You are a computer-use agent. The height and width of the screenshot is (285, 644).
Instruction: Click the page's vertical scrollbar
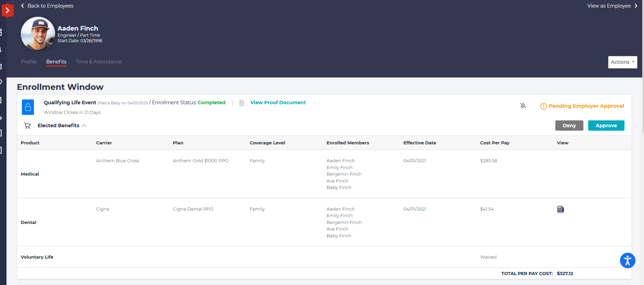pos(643,69)
